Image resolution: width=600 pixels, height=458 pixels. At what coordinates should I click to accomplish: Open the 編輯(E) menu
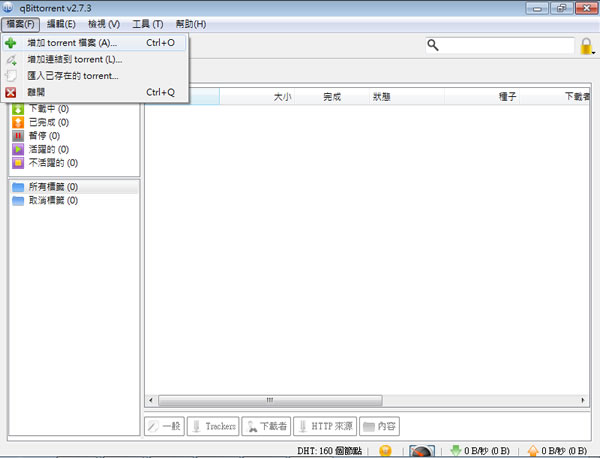pos(61,24)
